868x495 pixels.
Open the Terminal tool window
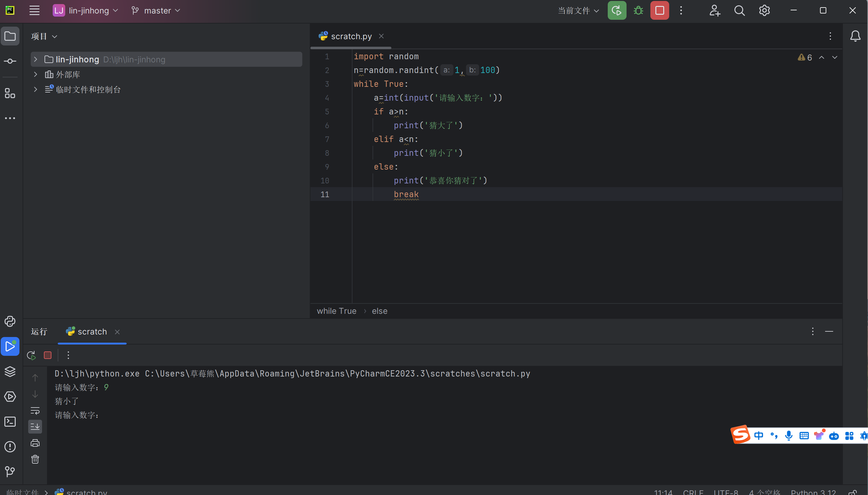point(10,422)
